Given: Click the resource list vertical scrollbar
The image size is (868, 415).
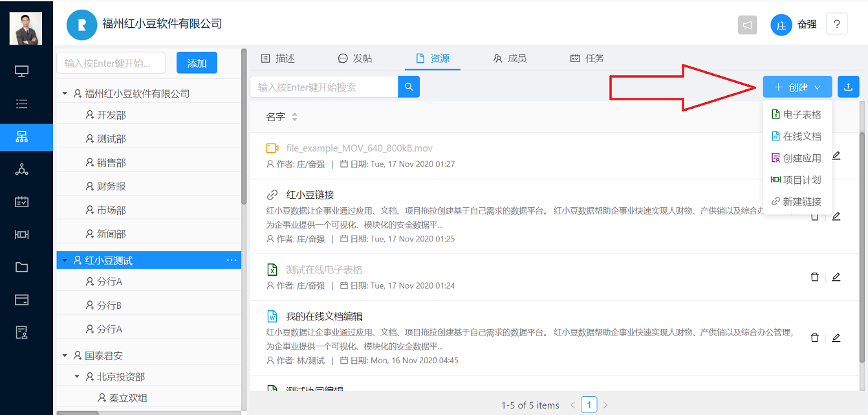Looking at the screenshot, I should tap(862, 247).
